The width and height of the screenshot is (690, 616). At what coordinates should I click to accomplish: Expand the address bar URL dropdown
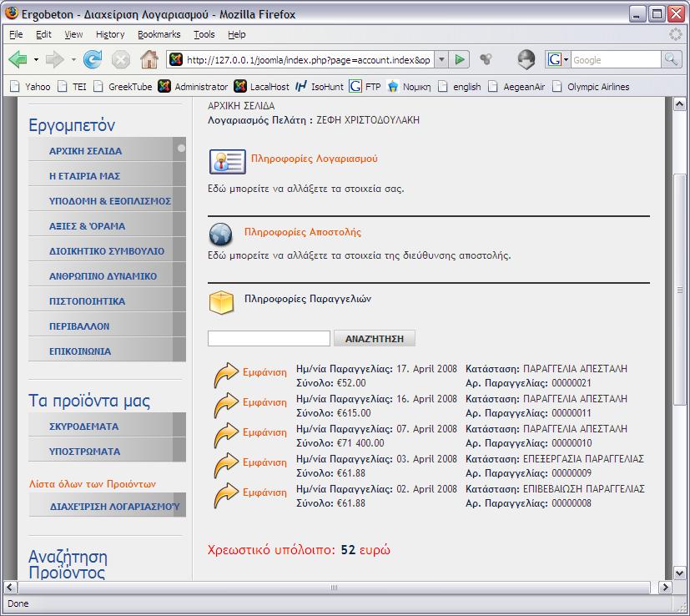(441, 59)
